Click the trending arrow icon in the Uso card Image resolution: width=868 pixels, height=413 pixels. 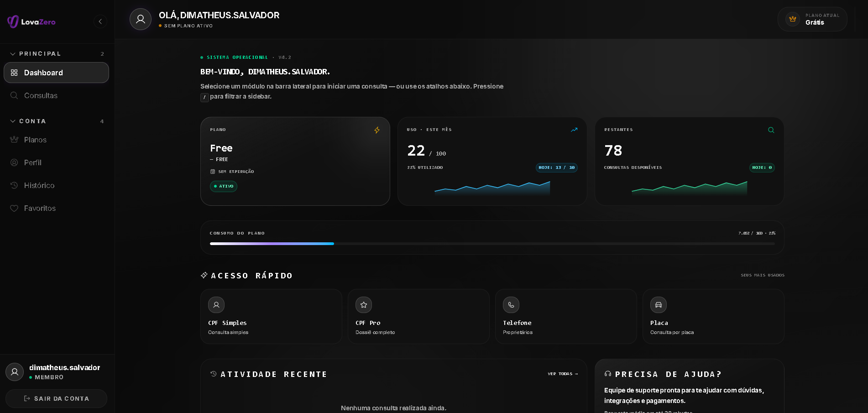tap(574, 130)
